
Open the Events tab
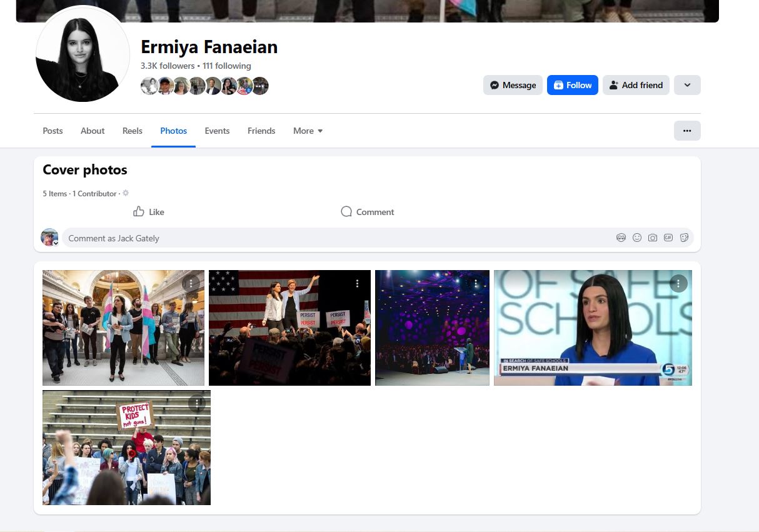[x=217, y=131]
